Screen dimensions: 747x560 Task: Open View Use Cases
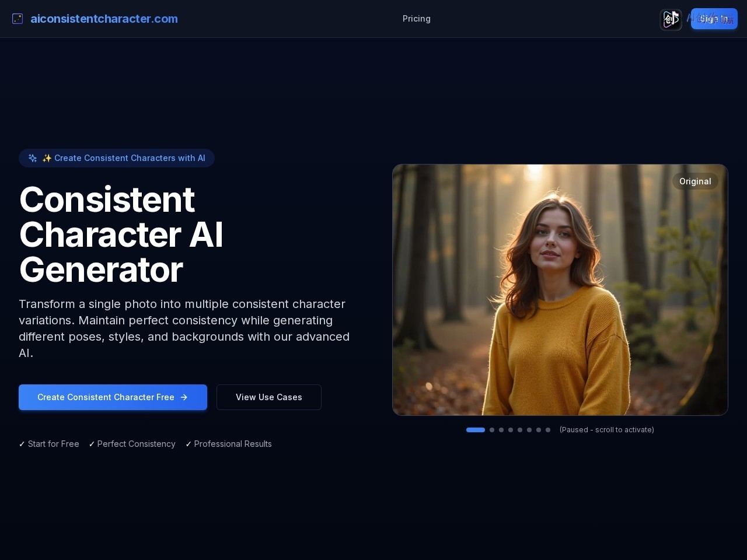269,397
